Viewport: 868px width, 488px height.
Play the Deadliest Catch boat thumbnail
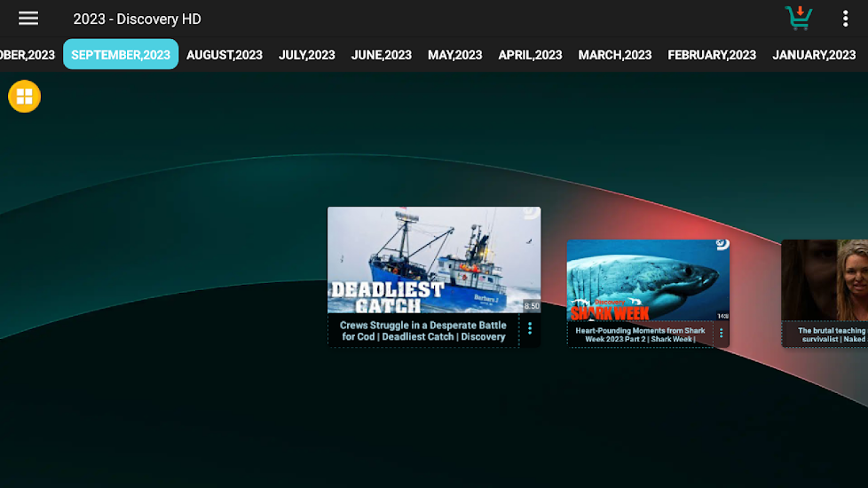click(x=433, y=260)
